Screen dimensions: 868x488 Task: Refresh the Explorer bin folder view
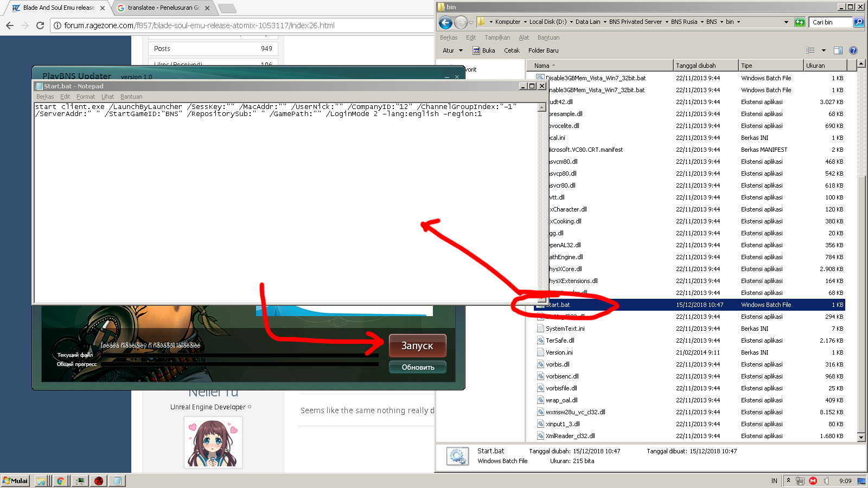pos(800,22)
